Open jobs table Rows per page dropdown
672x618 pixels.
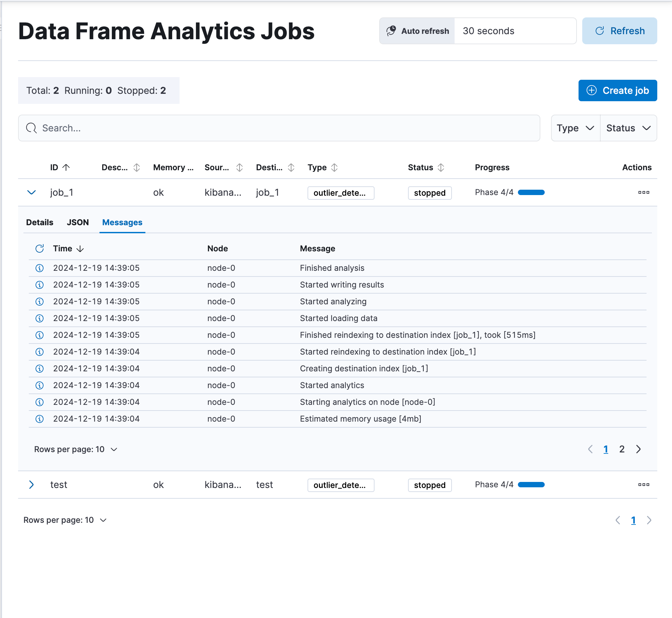[x=65, y=520]
